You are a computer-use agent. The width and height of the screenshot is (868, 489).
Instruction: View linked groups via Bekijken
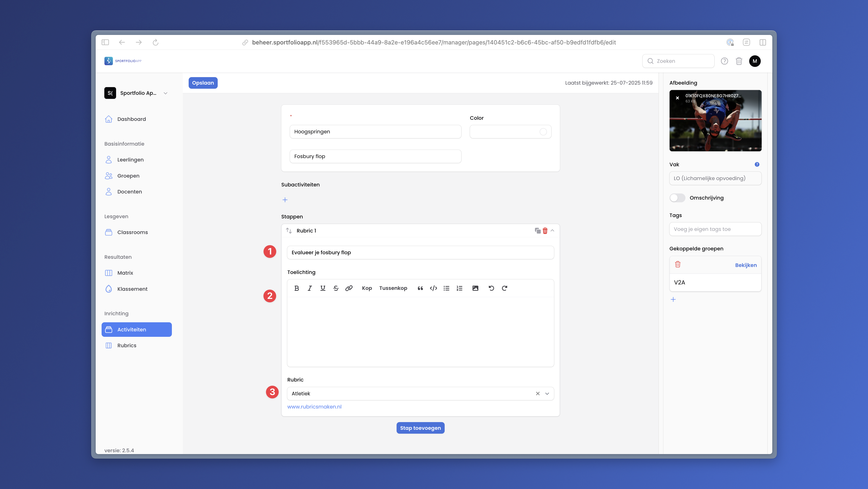(746, 265)
